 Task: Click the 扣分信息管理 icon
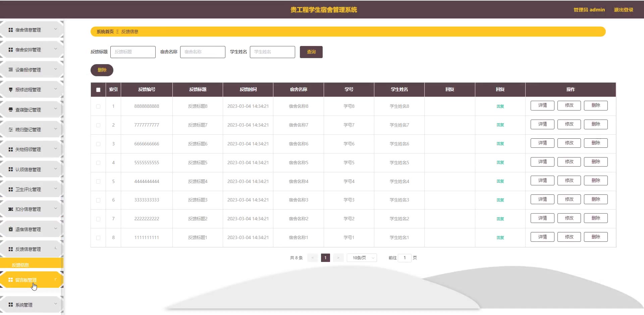[x=11, y=209]
